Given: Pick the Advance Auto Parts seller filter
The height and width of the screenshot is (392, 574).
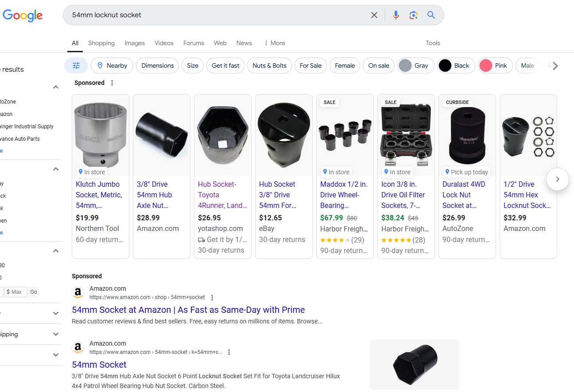Looking at the screenshot, I should coord(20,139).
